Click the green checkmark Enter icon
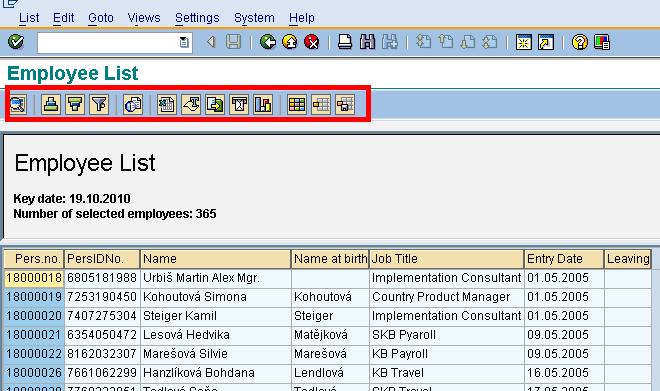 [x=16, y=42]
